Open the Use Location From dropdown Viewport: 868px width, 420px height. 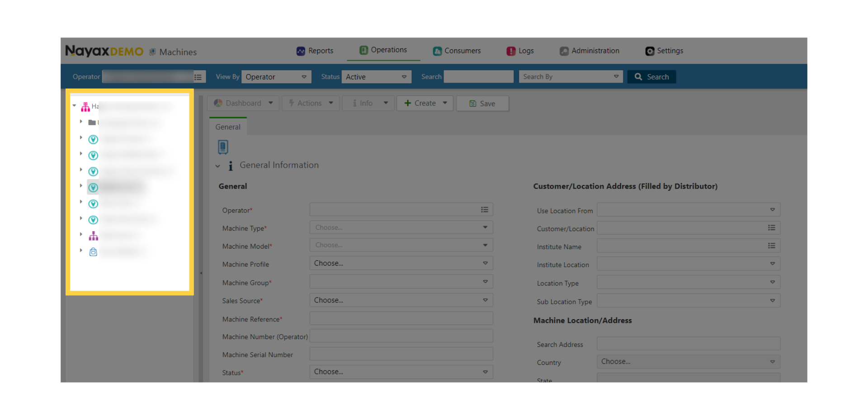pos(689,210)
